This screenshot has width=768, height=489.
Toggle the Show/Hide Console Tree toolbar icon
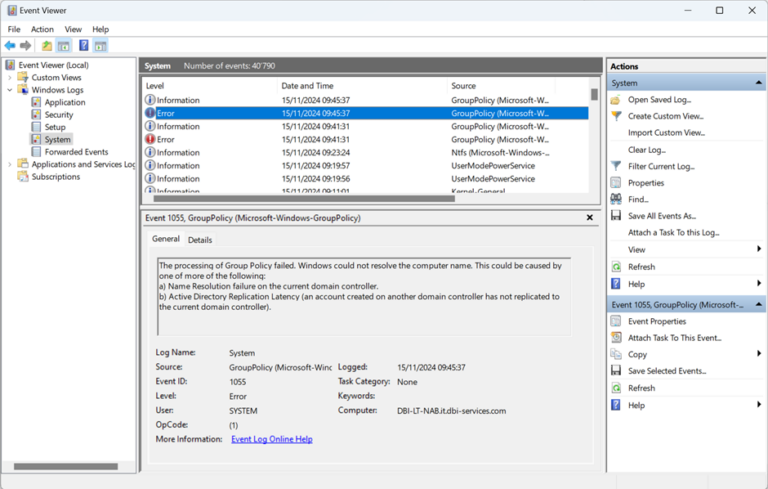[x=64, y=46]
